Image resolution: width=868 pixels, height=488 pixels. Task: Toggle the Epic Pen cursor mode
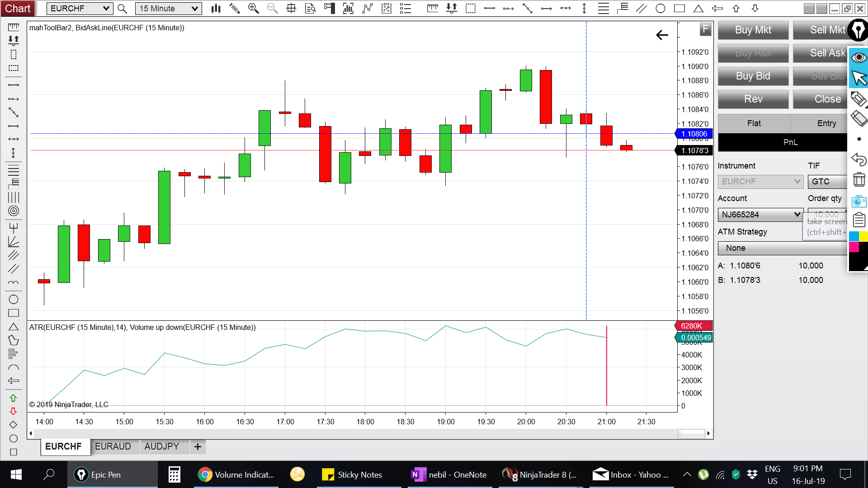(859, 78)
